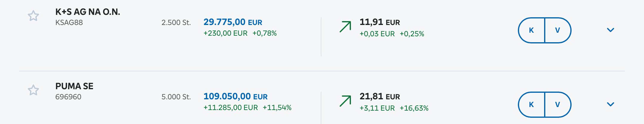Click the current price 21,81 EUR
The image size is (644, 124).
point(380,96)
